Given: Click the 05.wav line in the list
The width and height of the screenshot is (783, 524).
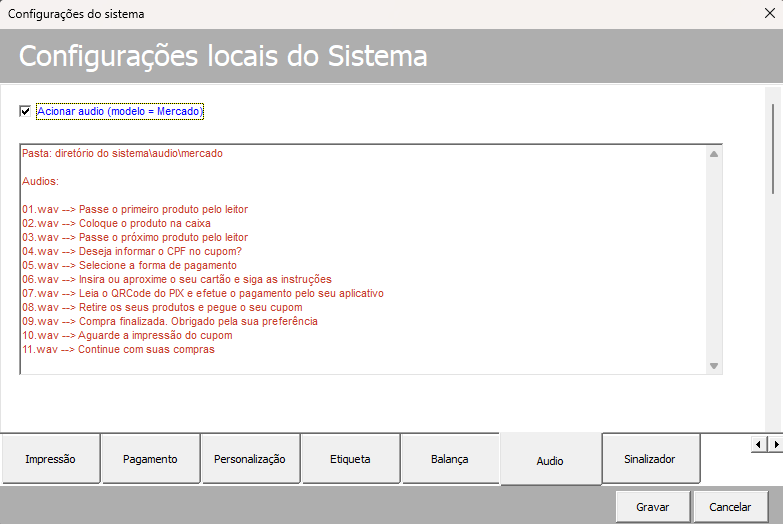Looking at the screenshot, I should (129, 265).
